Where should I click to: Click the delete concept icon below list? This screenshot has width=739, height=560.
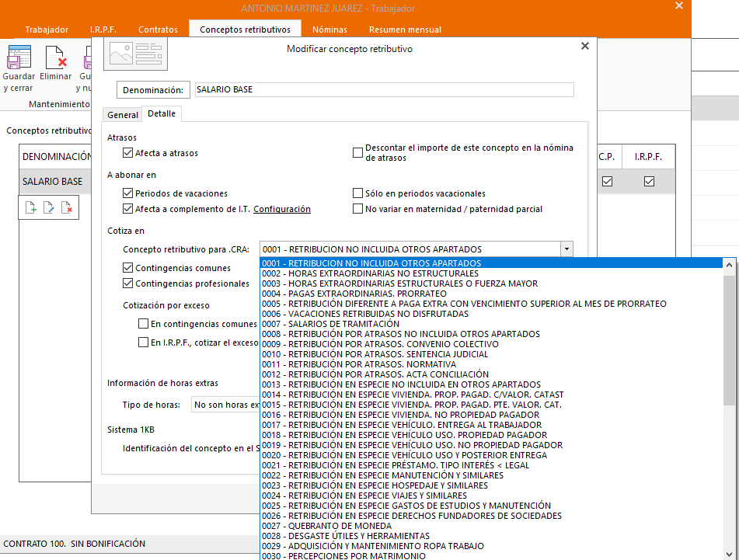coord(67,207)
